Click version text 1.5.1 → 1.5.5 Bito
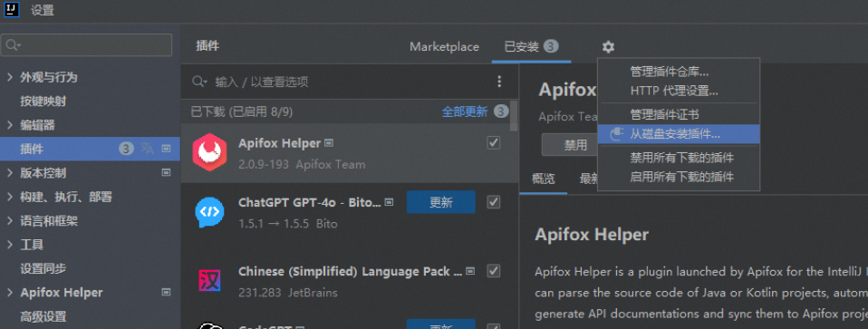Screen dimensions: 868x329 [288, 224]
